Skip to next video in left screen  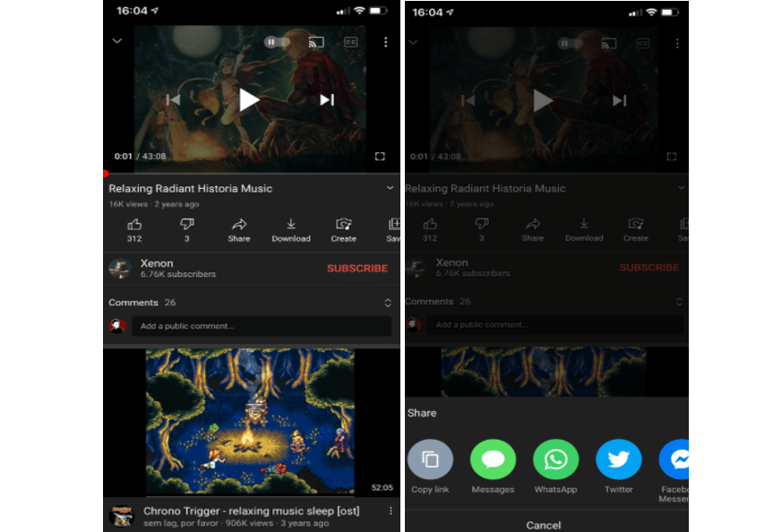tap(327, 100)
